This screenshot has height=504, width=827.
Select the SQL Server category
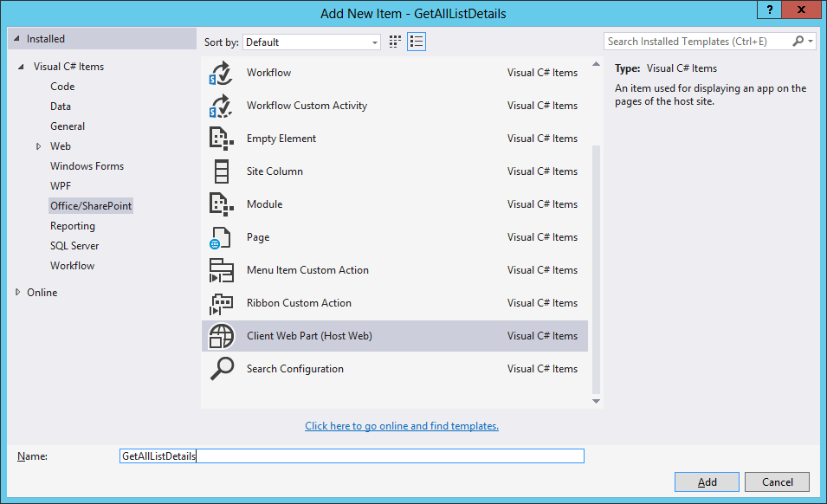tap(74, 246)
